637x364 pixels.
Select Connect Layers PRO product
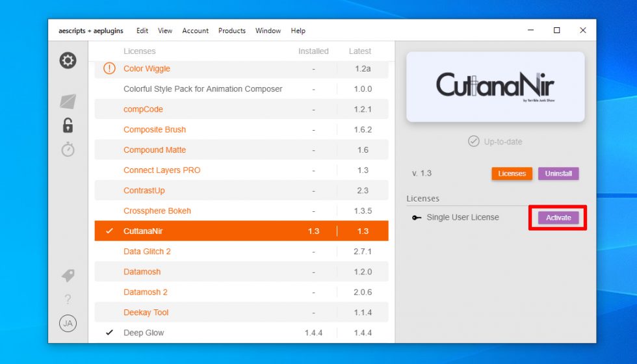(241, 170)
